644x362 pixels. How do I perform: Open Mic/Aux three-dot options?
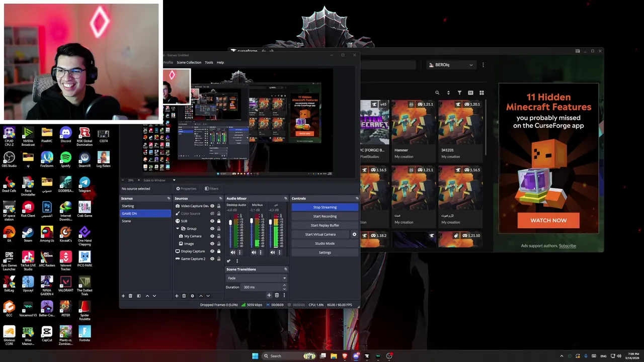pyautogui.click(x=261, y=252)
